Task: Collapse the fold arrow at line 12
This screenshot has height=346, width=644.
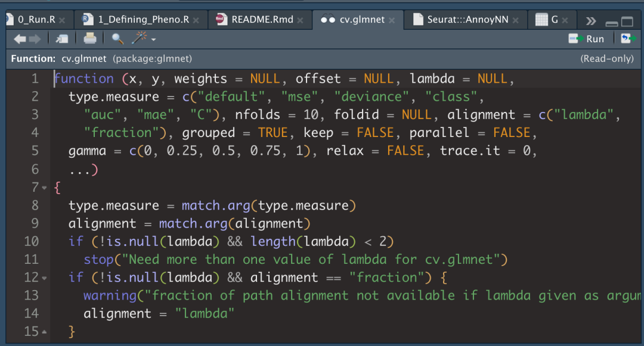Action: 44,278
